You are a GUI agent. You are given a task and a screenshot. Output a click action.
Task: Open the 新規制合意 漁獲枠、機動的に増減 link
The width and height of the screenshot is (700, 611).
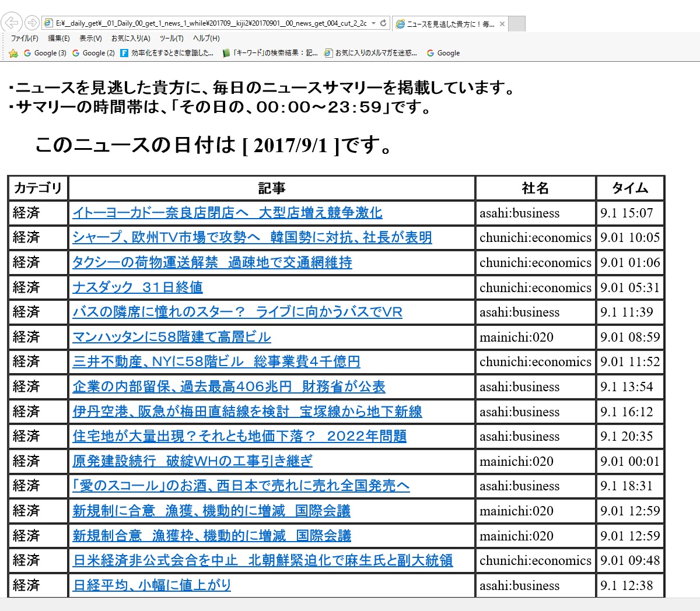[x=212, y=536]
